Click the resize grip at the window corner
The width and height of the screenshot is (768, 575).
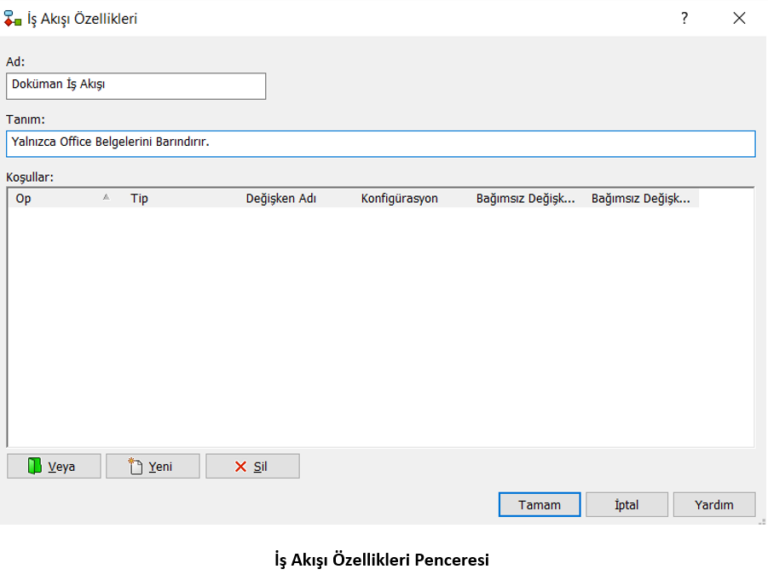(761, 520)
